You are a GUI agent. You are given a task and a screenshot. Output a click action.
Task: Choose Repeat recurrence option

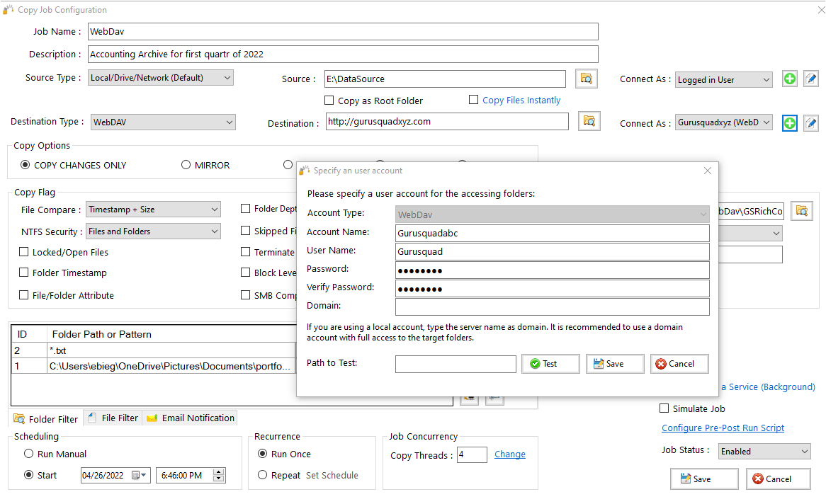point(262,475)
